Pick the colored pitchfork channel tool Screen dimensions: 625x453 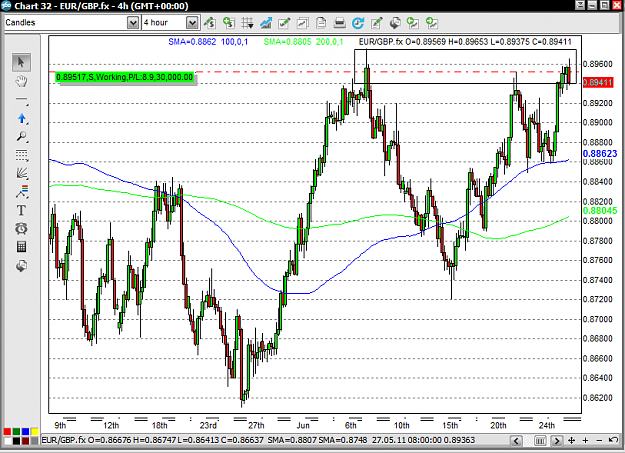[x=22, y=192]
